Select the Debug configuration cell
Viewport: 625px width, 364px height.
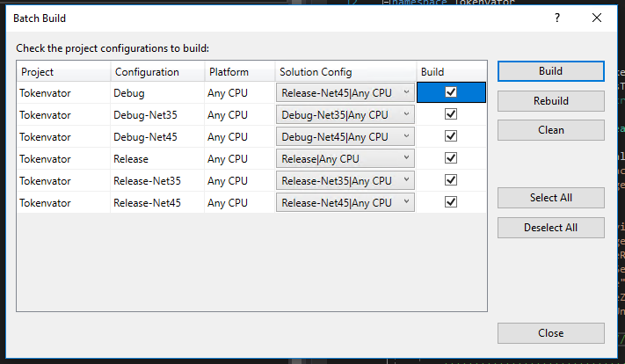coord(157,93)
